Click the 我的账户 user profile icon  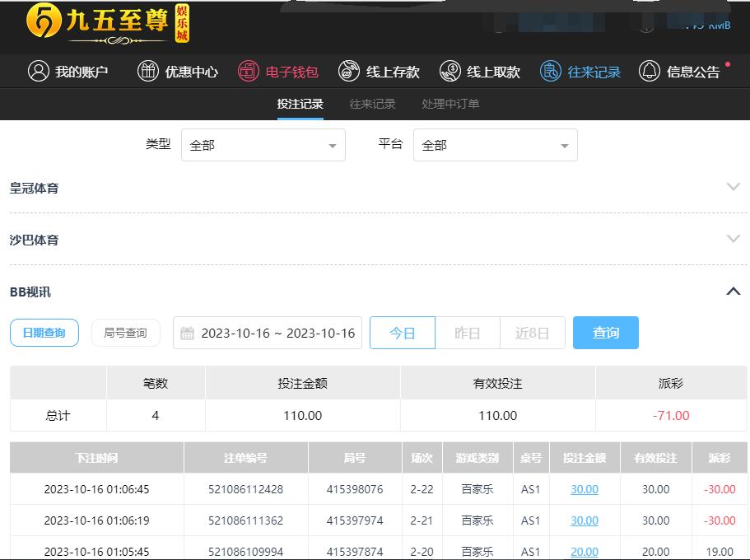(x=39, y=71)
